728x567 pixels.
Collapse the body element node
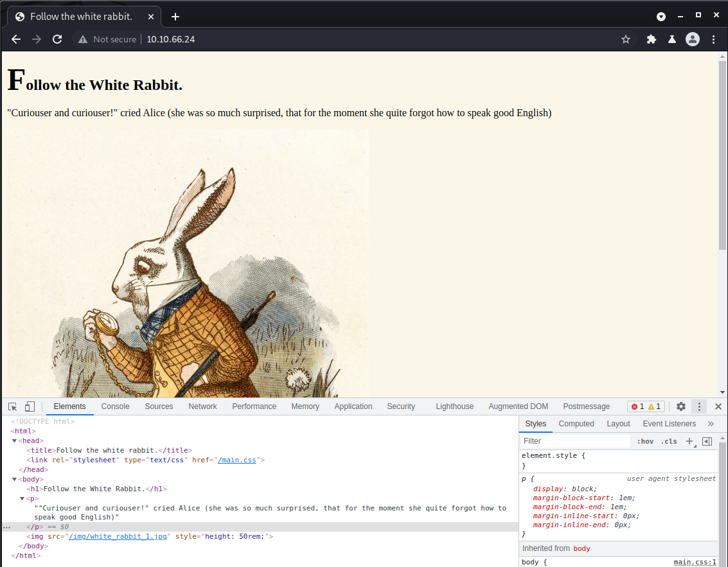click(x=14, y=479)
